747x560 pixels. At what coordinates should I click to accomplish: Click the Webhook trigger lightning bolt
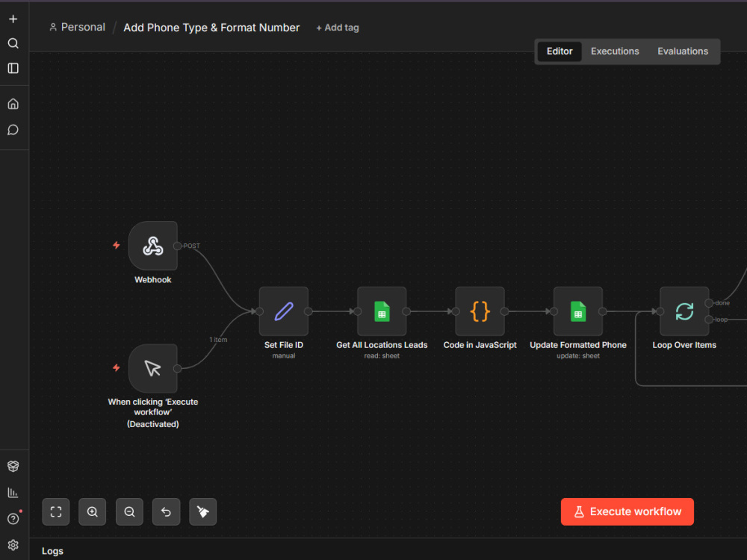pos(117,245)
